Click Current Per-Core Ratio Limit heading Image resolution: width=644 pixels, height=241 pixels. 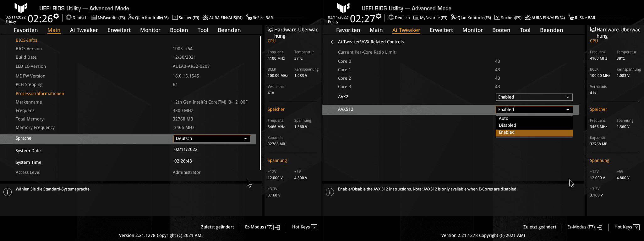click(367, 52)
